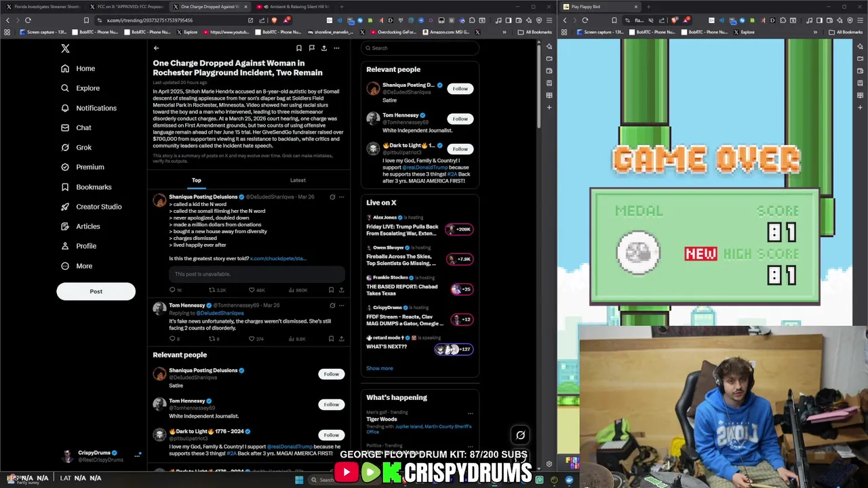Open the Windows Start button
This screenshot has height=488, width=868.
299,480
